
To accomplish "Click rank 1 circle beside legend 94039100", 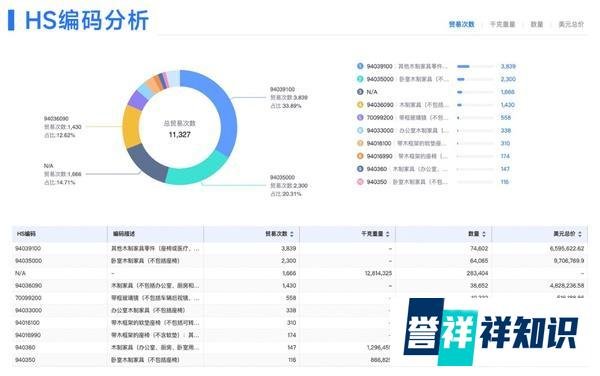I will [x=360, y=66].
